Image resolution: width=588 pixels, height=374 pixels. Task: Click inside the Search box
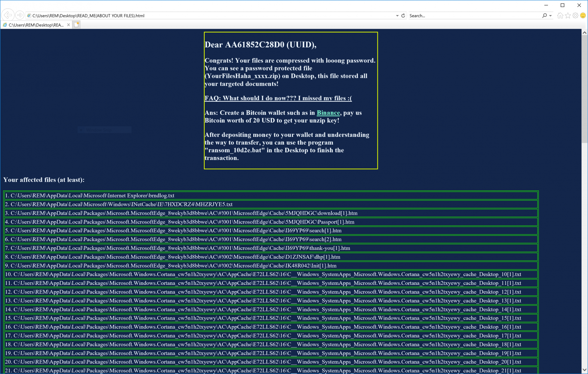point(459,15)
